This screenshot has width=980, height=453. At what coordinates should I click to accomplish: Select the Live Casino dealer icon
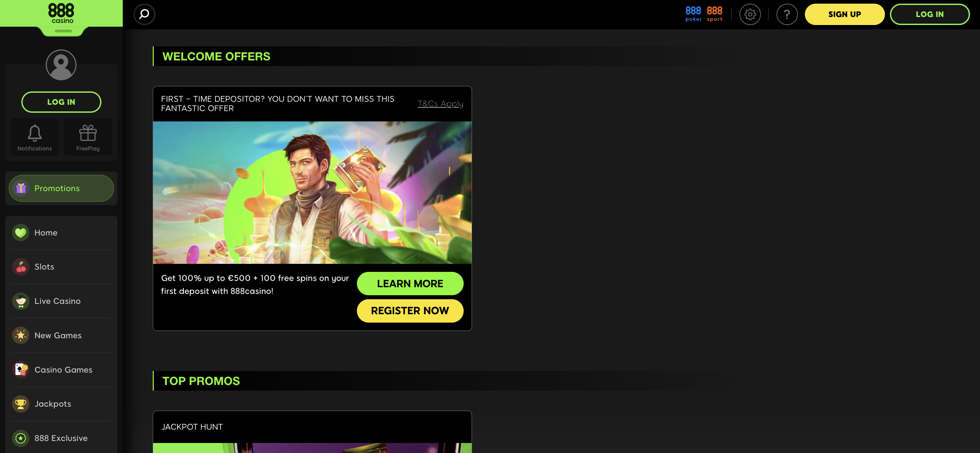point(21,301)
